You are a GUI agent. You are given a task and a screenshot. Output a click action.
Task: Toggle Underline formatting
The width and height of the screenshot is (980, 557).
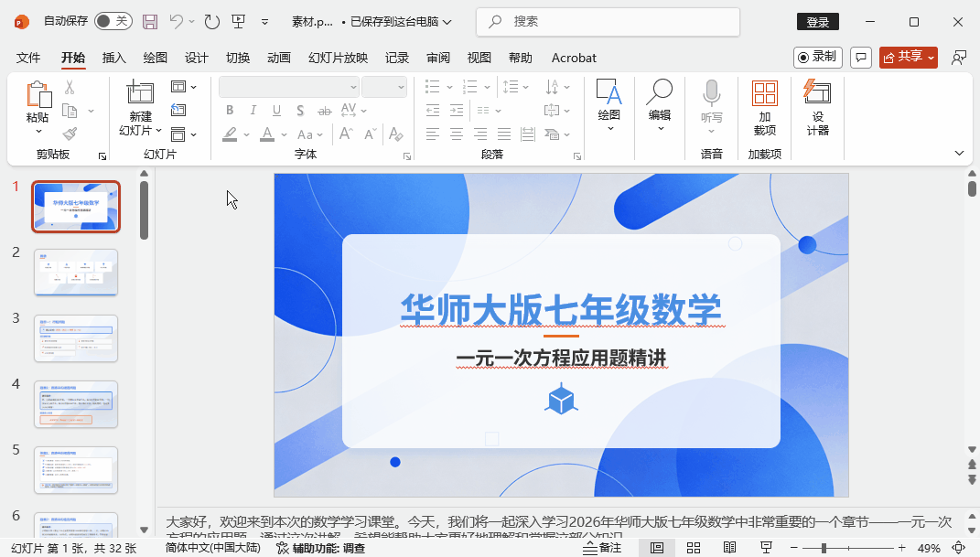[276, 111]
